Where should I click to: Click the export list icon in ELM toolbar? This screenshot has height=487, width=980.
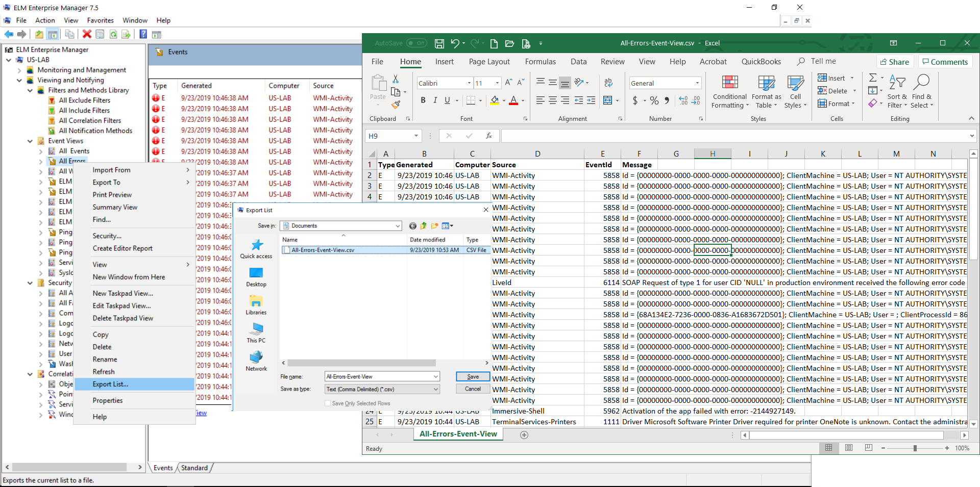[126, 34]
